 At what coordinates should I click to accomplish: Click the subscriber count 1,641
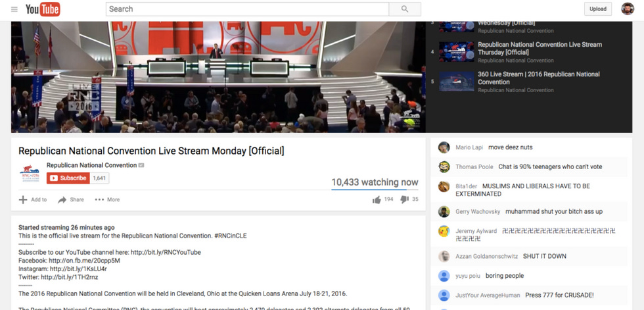pos(99,178)
